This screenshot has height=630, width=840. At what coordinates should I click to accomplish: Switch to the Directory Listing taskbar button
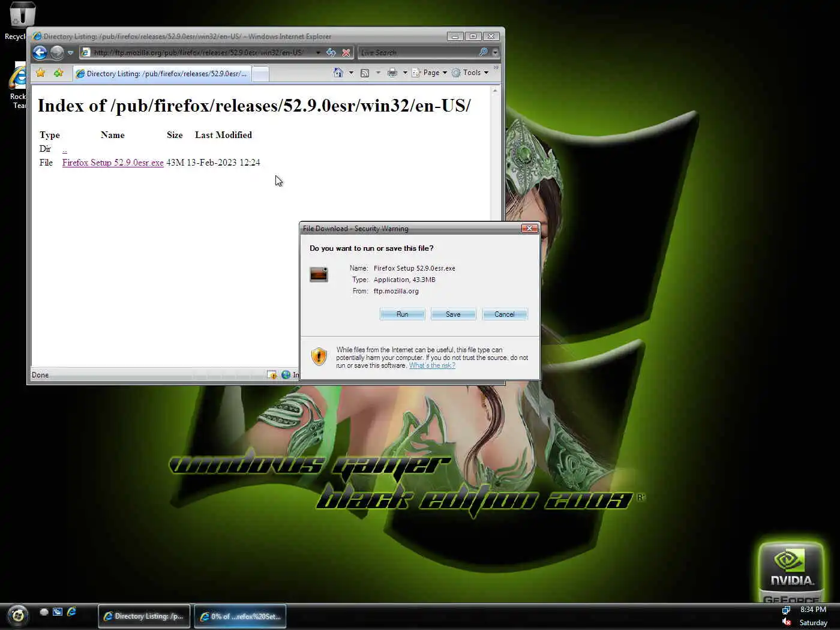click(x=144, y=616)
